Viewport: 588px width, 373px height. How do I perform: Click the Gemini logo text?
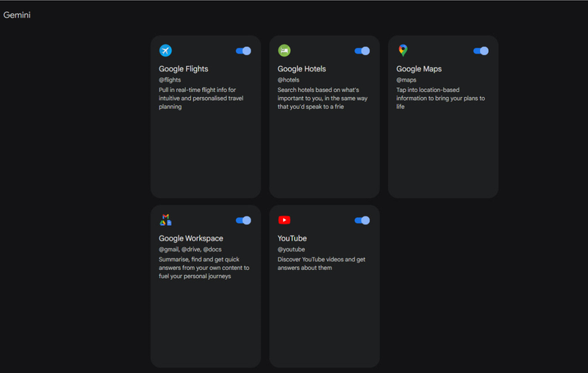[x=17, y=15]
